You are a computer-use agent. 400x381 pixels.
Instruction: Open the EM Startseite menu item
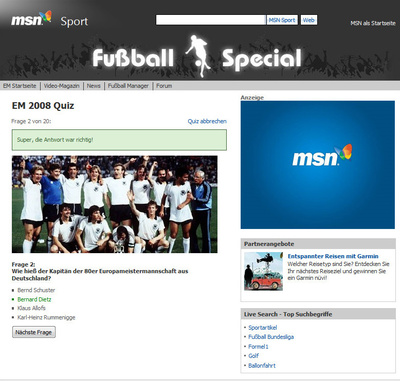pos(20,86)
